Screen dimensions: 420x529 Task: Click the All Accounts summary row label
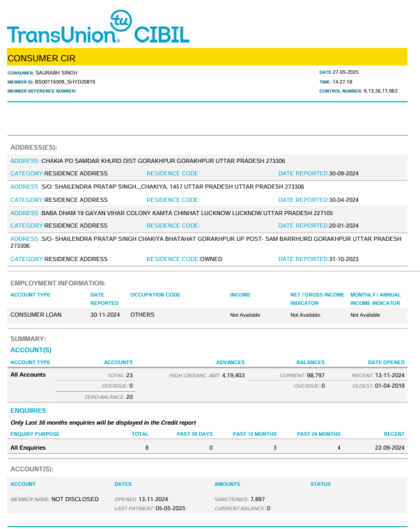(x=28, y=374)
